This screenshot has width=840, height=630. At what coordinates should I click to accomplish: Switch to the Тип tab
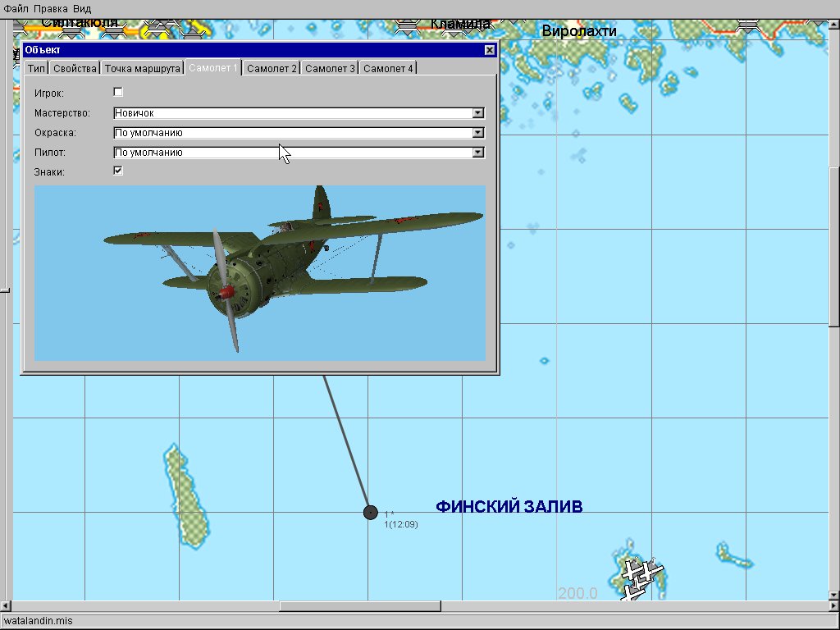pos(37,68)
